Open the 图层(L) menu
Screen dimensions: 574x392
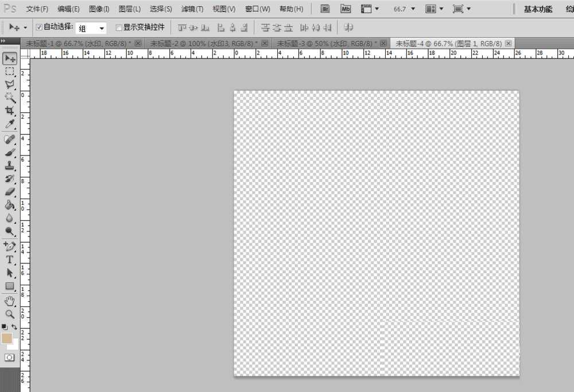point(130,9)
